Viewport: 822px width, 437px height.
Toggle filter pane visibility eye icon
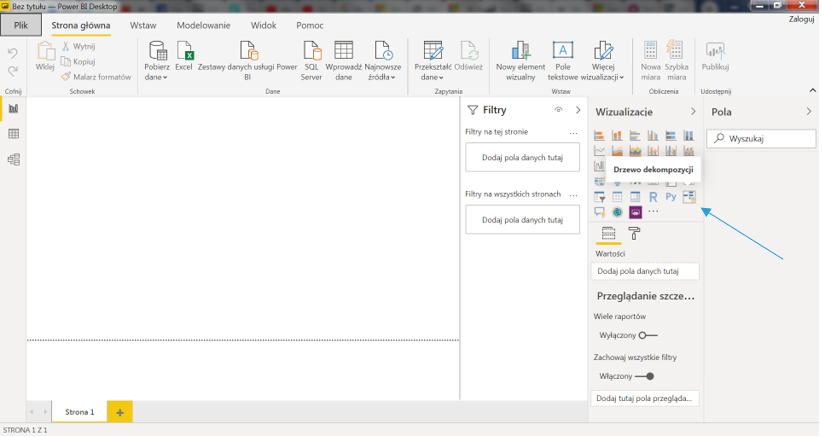[x=559, y=110]
